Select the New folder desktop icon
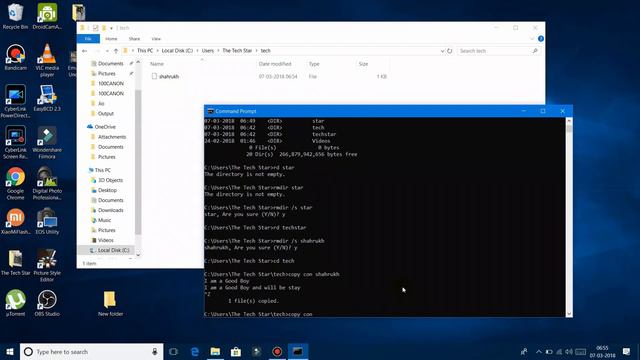 (110, 304)
